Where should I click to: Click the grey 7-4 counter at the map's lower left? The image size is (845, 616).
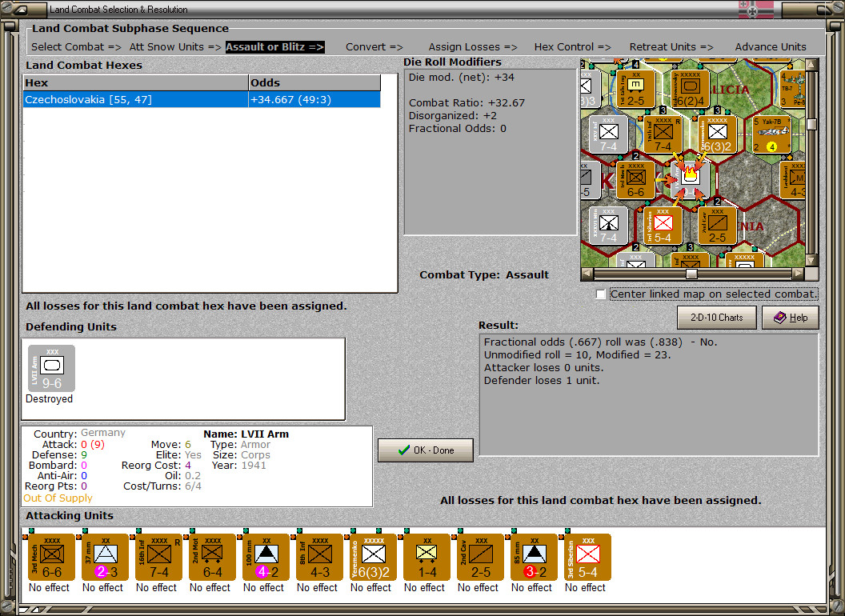click(608, 225)
